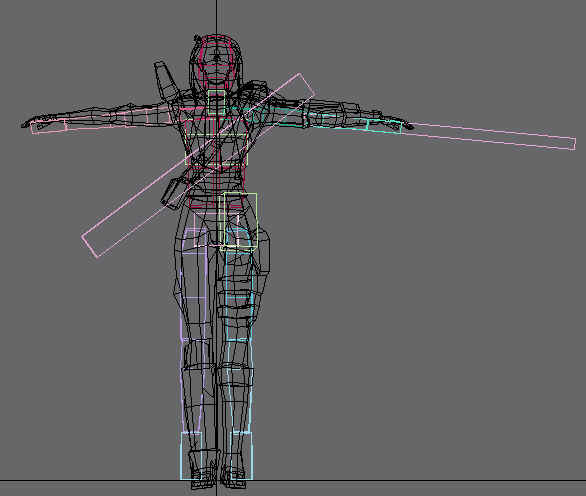586x496 pixels.
Task: Pick the pink hand bone at far left
Action: [x=49, y=126]
